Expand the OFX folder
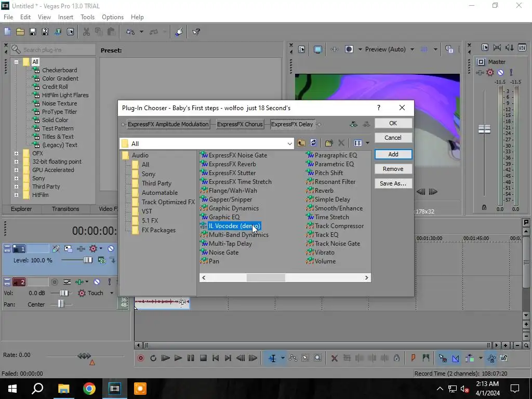532x399 pixels. [x=16, y=153]
